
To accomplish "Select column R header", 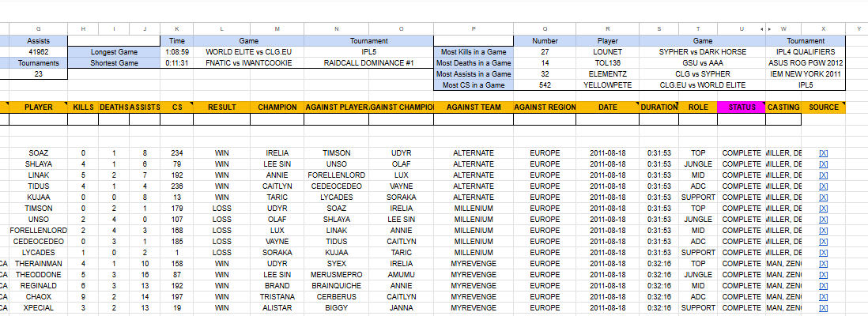I will 607,28.
